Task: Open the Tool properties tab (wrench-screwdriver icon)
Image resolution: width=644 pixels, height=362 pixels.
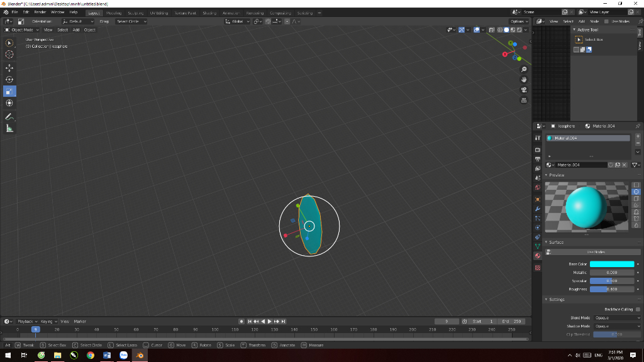Action: pyautogui.click(x=538, y=138)
